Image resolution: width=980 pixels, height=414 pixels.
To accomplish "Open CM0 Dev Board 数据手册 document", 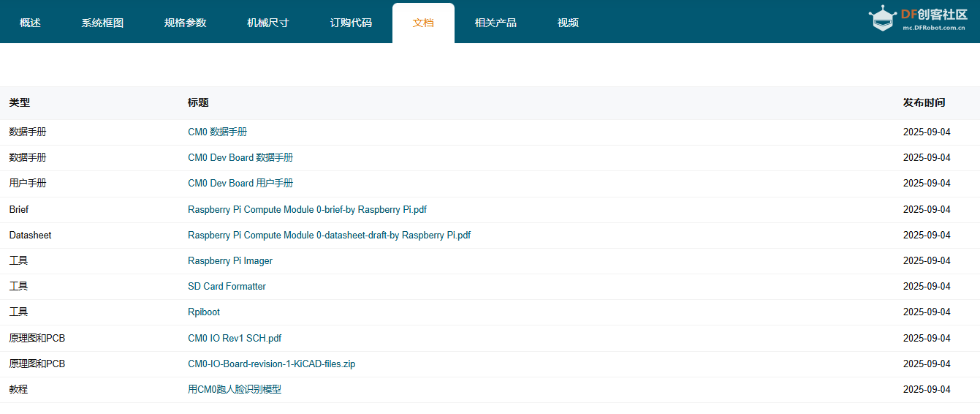I will coord(240,158).
